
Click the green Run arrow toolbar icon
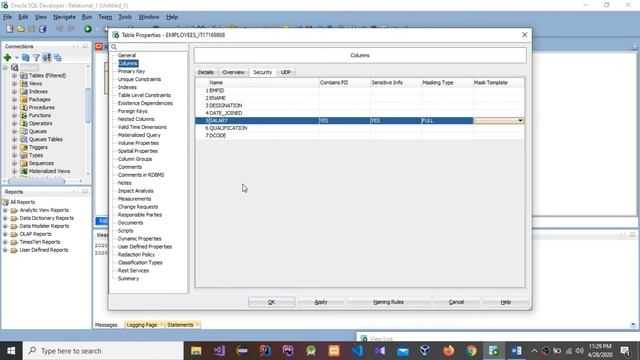pyautogui.click(x=88, y=29)
